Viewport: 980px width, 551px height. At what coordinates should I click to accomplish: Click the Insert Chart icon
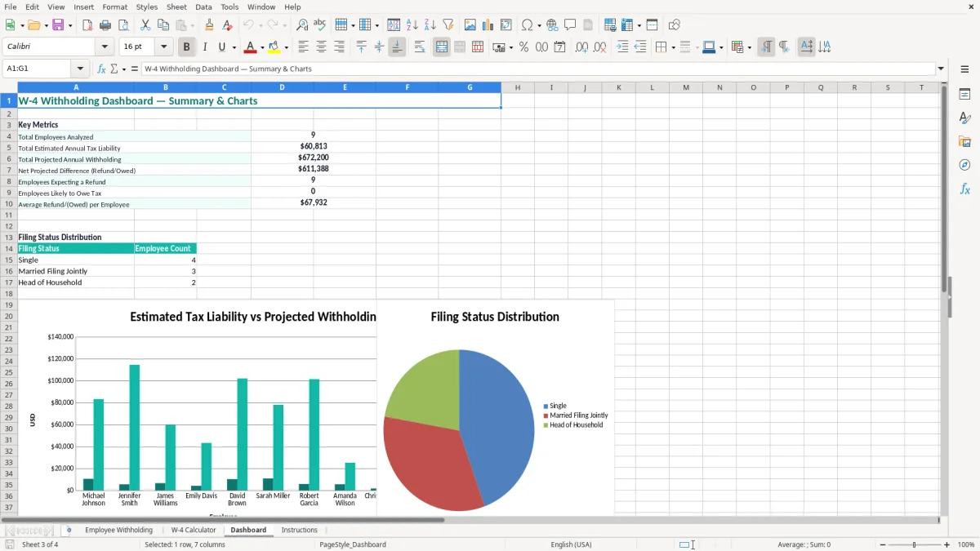pos(488,25)
